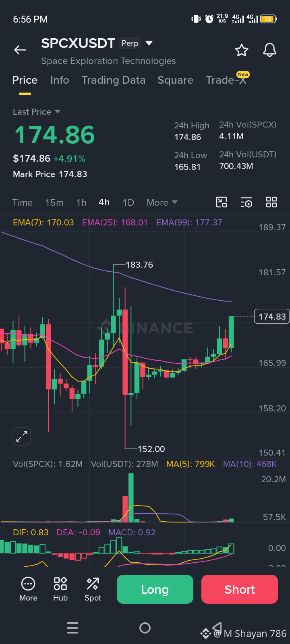Select the Price tab
This screenshot has height=644, width=290.
[x=25, y=80]
